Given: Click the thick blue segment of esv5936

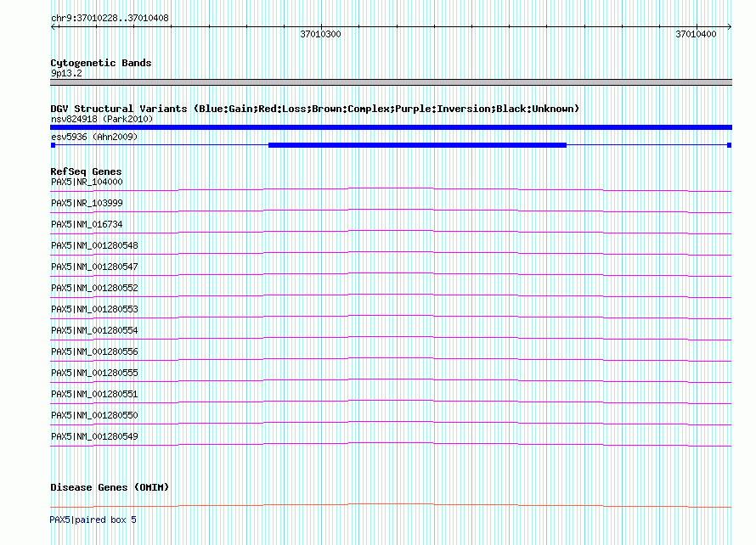Looking at the screenshot, I should coord(418,145).
